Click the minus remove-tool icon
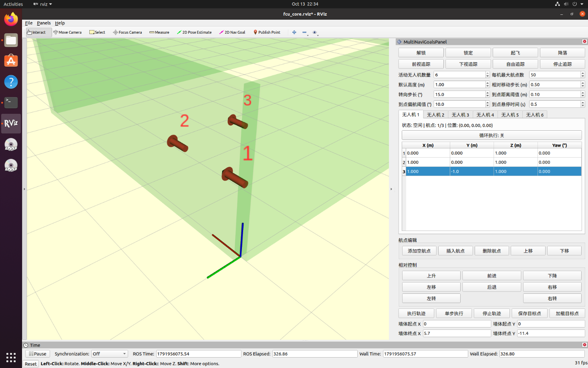Image resolution: width=588 pixels, height=368 pixels. click(304, 32)
